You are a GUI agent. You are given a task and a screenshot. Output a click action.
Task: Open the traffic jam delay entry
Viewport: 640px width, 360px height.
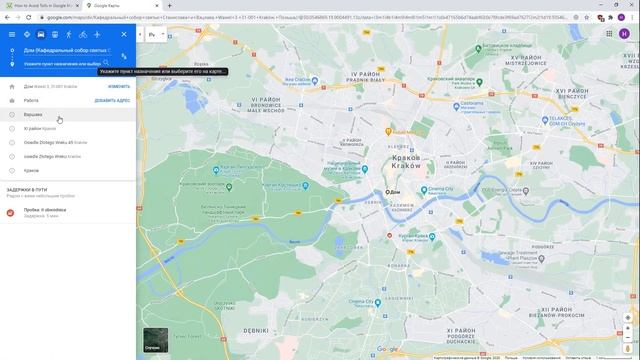[68, 213]
